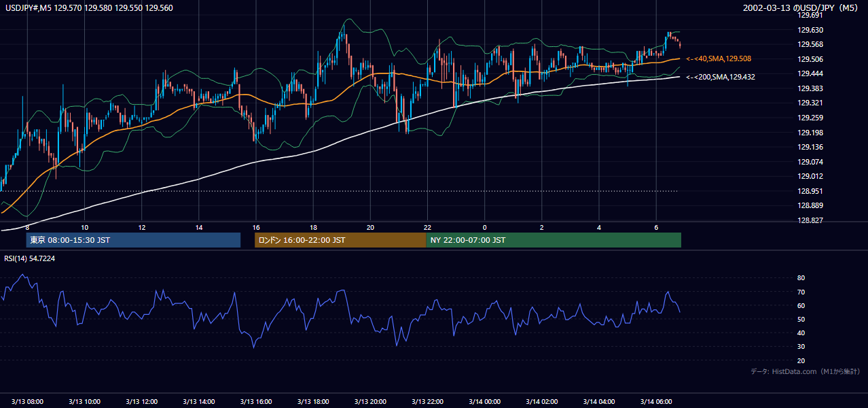Click RSI axis level 80
This screenshot has width=868, height=408.
(x=801, y=278)
